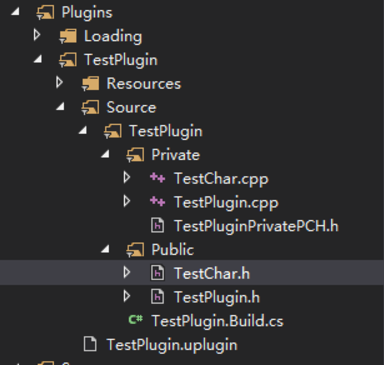The width and height of the screenshot is (384, 366).
Task: Click the Public folder icon
Action: click(x=135, y=250)
